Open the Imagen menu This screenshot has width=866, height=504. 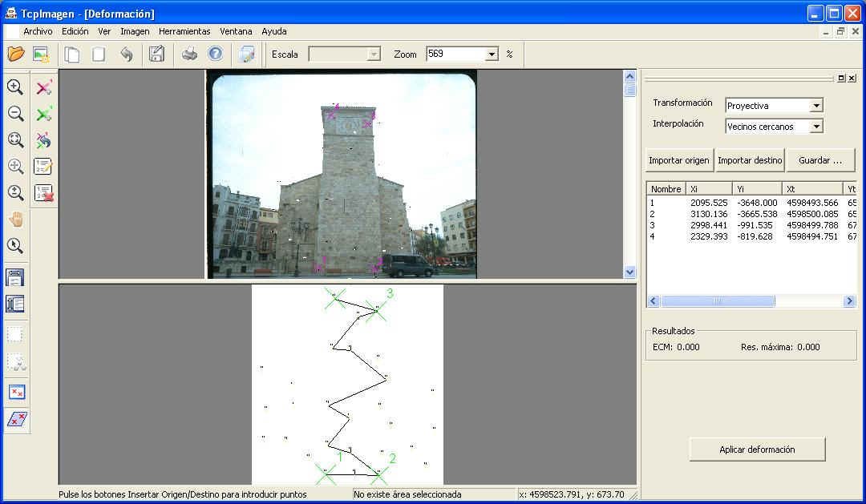point(135,31)
